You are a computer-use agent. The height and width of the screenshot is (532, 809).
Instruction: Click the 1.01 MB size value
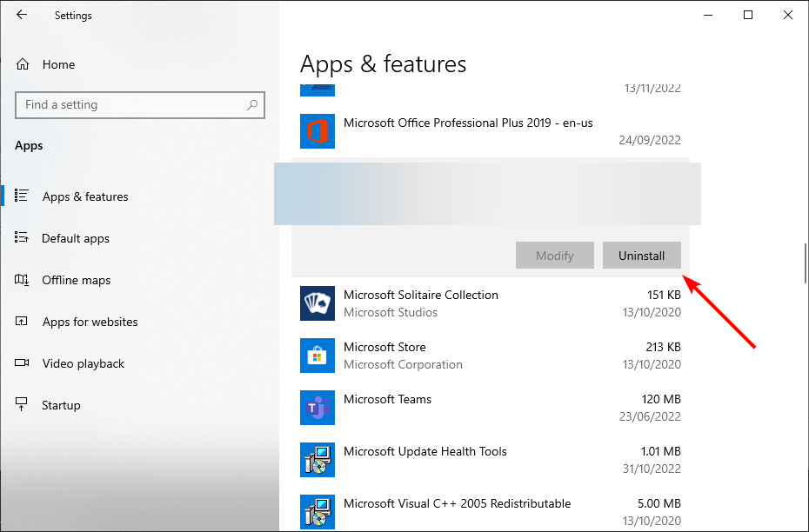[661, 451]
